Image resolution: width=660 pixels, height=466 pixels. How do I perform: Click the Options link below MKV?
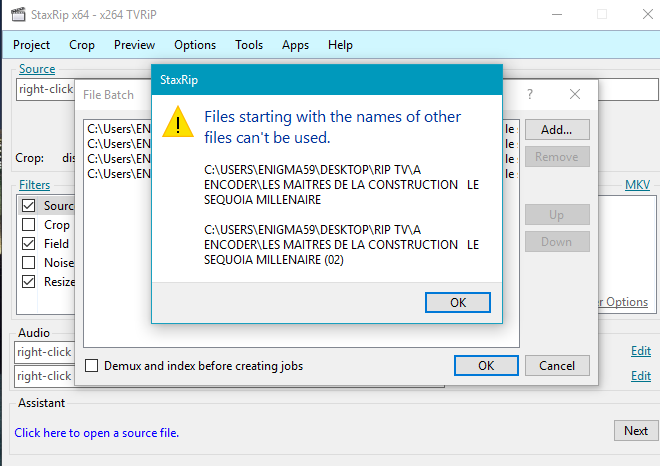(623, 302)
